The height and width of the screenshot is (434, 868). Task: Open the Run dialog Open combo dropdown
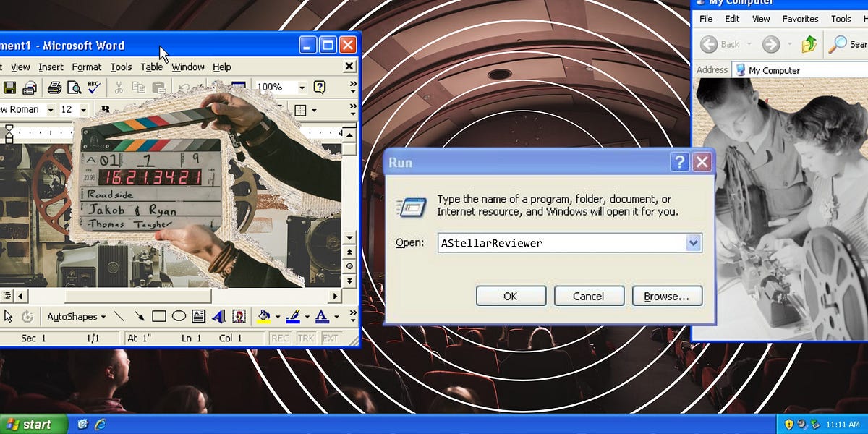click(694, 243)
